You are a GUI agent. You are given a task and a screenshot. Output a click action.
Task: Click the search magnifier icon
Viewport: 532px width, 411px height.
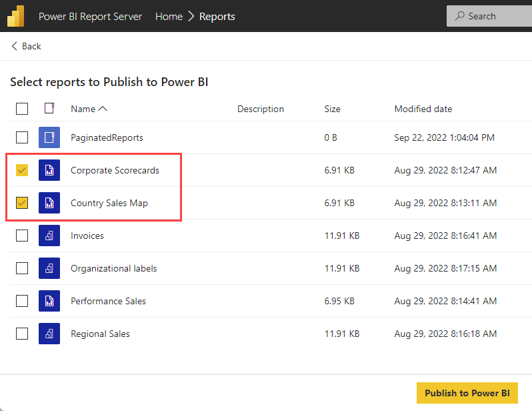[x=459, y=15]
